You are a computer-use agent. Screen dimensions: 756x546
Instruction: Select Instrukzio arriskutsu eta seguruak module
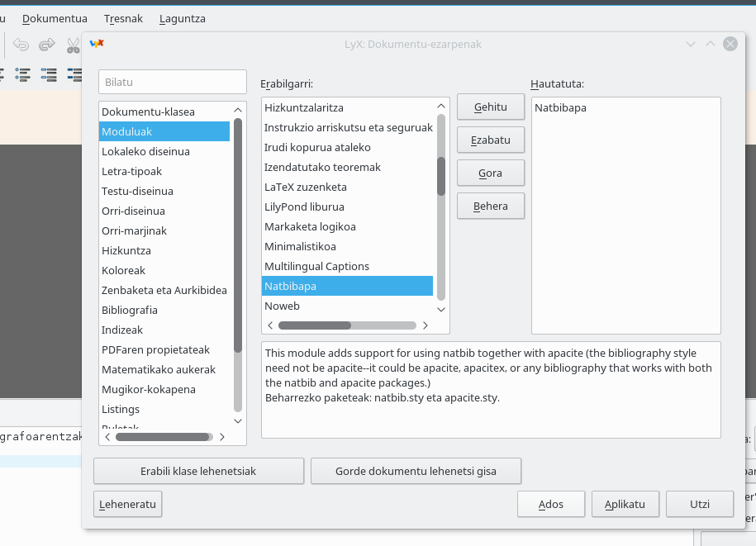pos(347,127)
